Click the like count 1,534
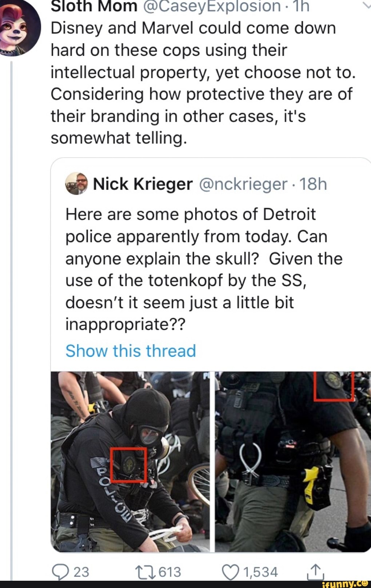The width and height of the screenshot is (371, 588). point(260,572)
